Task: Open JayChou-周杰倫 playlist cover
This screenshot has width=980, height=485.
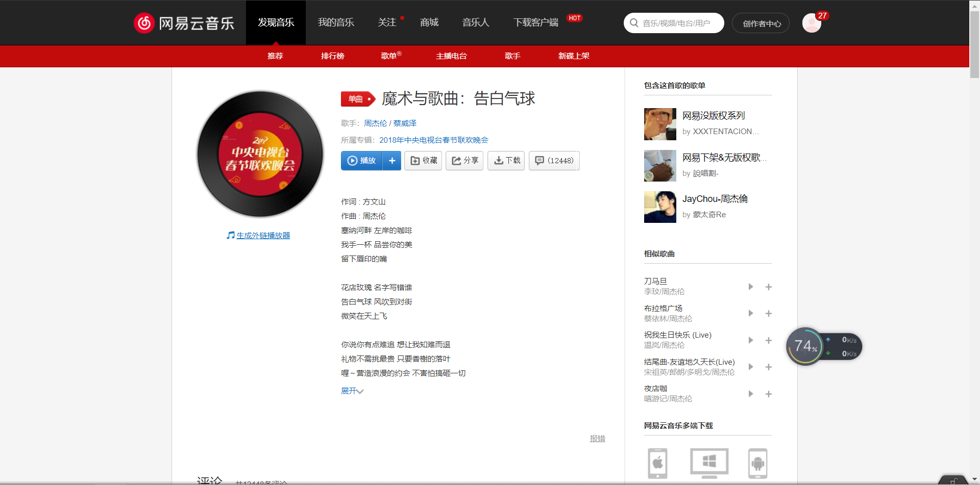Action: pos(660,207)
